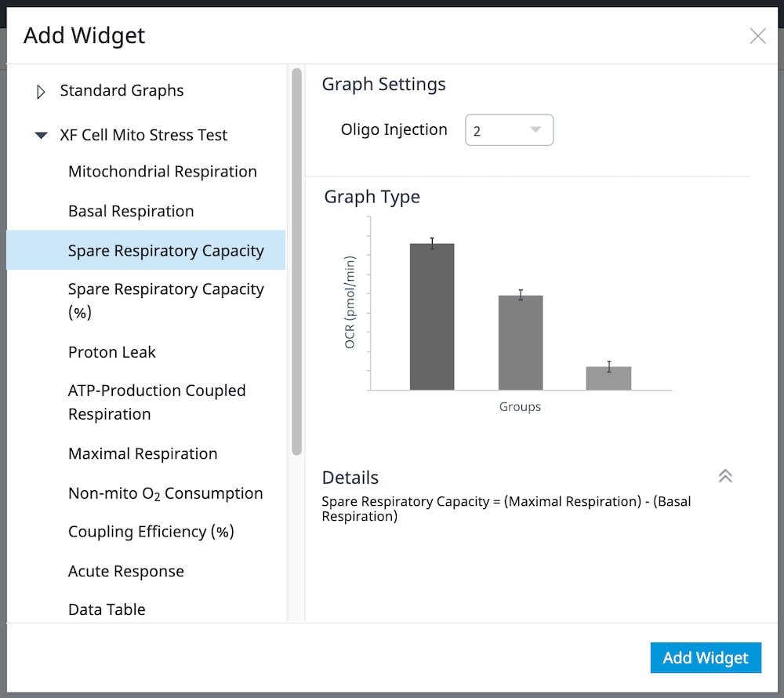The image size is (784, 698).
Task: Expand the Standard Graphs tree section
Action: (42, 92)
